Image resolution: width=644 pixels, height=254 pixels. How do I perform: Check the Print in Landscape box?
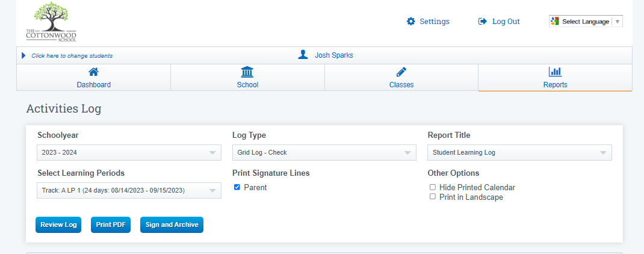[x=433, y=197]
